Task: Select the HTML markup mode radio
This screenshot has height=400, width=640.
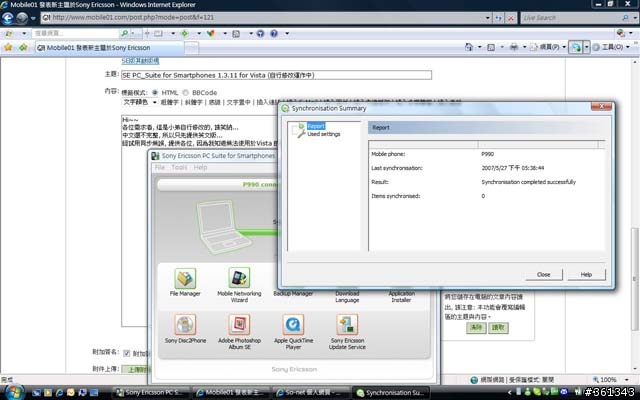Action: coord(155,93)
